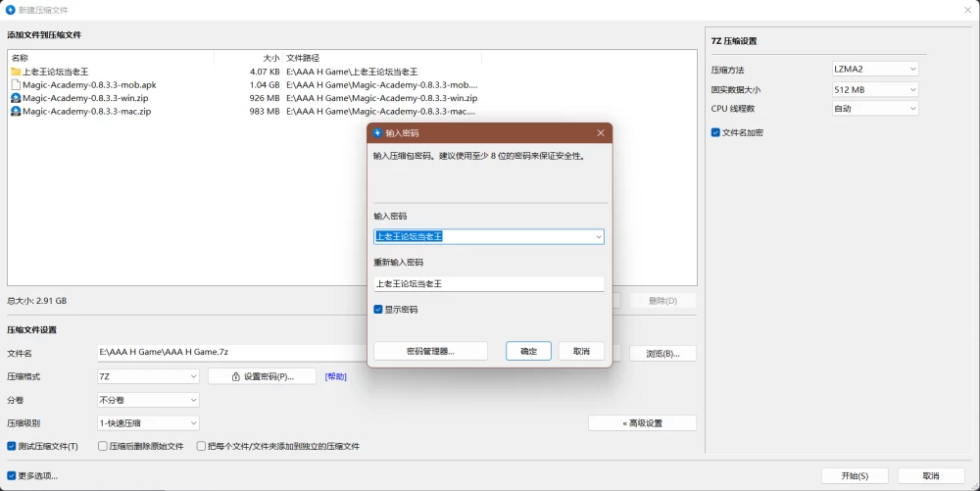Click the 4.07 KB size cell
Screen dimensions: 980x491
click(x=265, y=72)
